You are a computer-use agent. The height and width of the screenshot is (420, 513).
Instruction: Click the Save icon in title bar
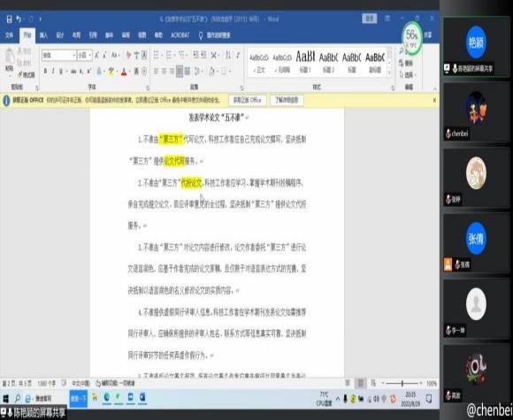(x=9, y=19)
